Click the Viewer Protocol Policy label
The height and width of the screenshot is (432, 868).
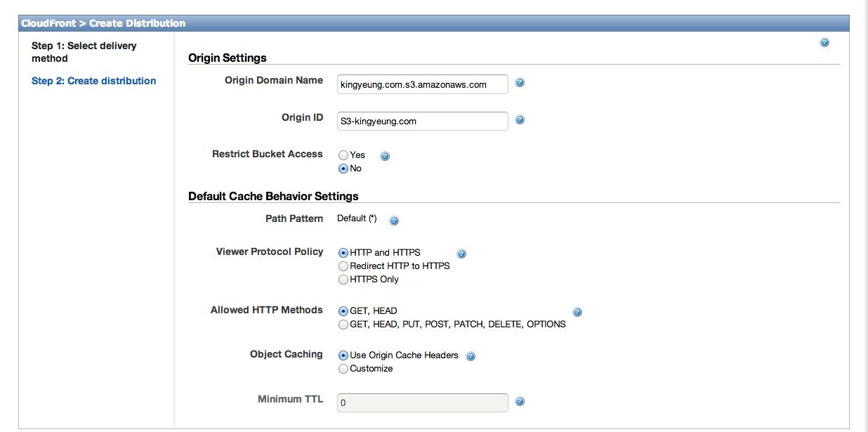coord(270,251)
